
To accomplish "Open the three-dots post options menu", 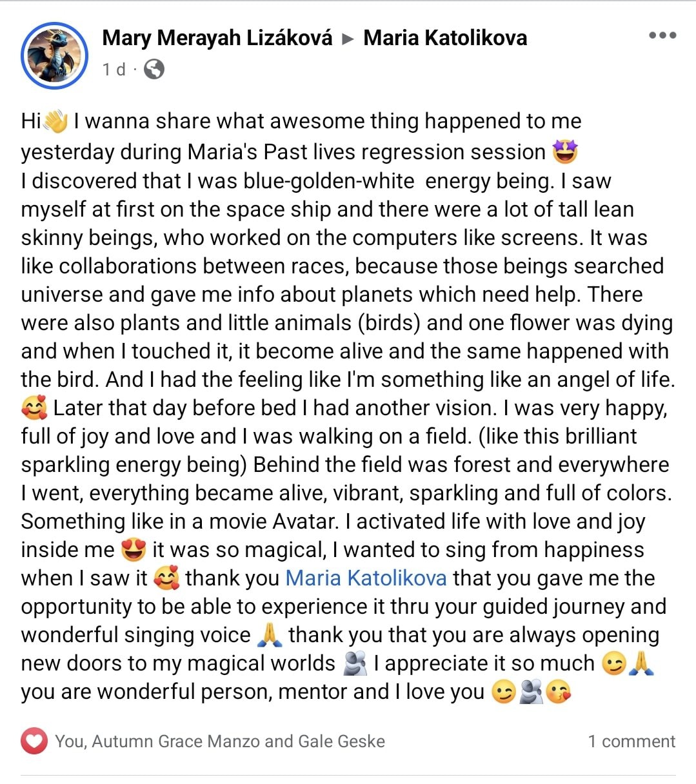I will [662, 35].
